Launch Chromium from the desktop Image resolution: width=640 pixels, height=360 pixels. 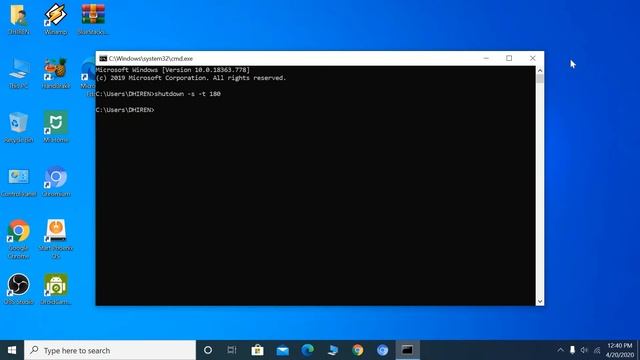tap(56, 182)
